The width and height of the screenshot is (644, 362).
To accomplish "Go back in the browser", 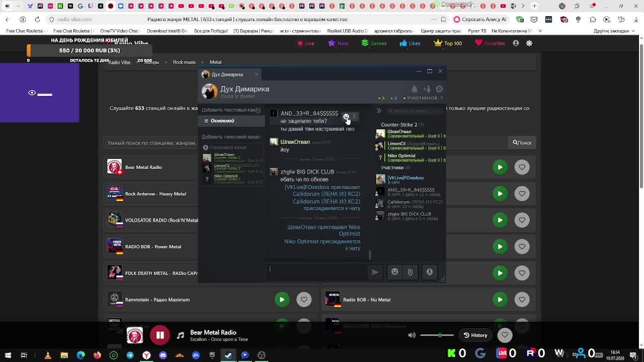I will [x=7, y=20].
